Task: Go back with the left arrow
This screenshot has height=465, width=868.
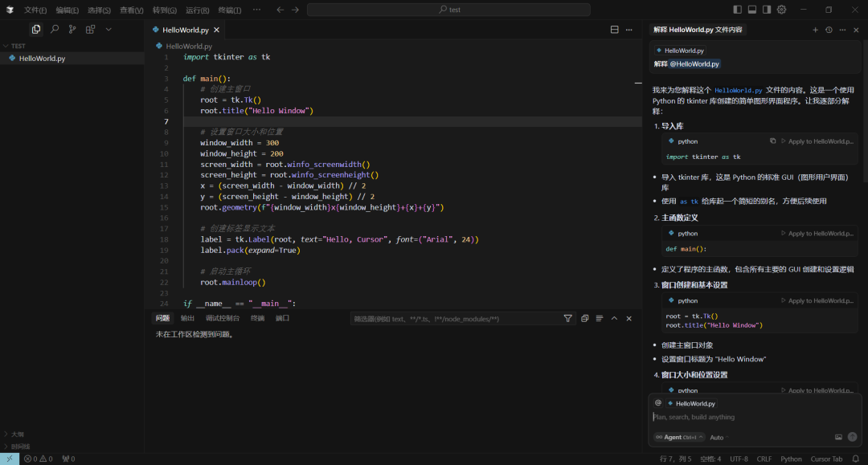Action: 280,10
